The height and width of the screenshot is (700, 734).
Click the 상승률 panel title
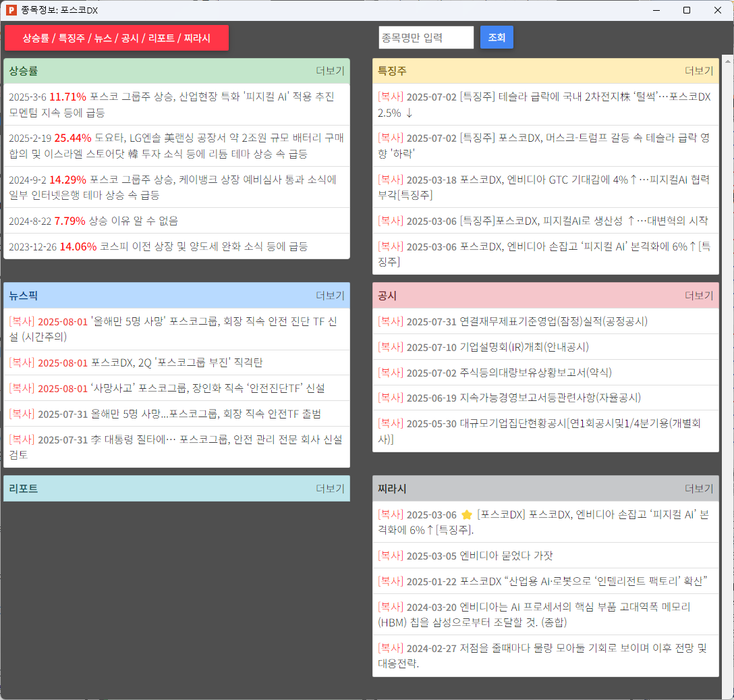click(24, 71)
